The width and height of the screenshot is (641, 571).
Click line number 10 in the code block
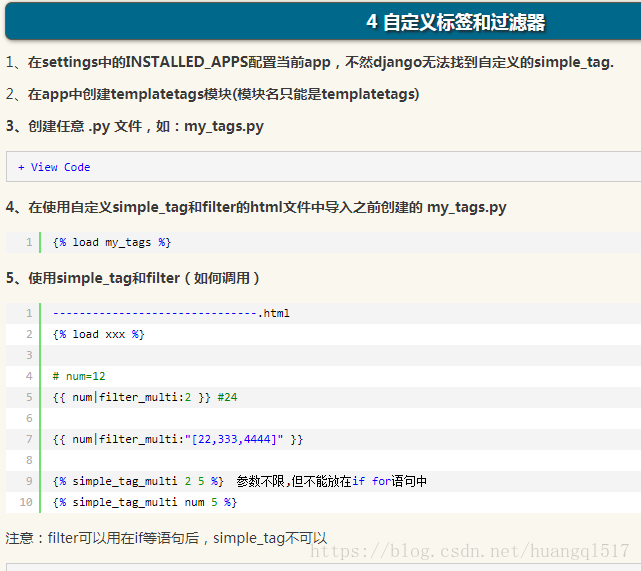tap(26, 502)
